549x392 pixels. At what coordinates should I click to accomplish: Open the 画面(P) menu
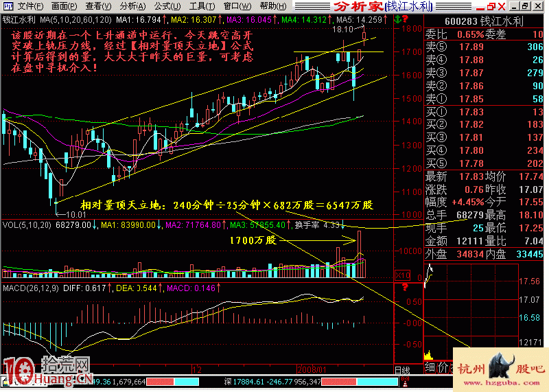pos(64,6)
